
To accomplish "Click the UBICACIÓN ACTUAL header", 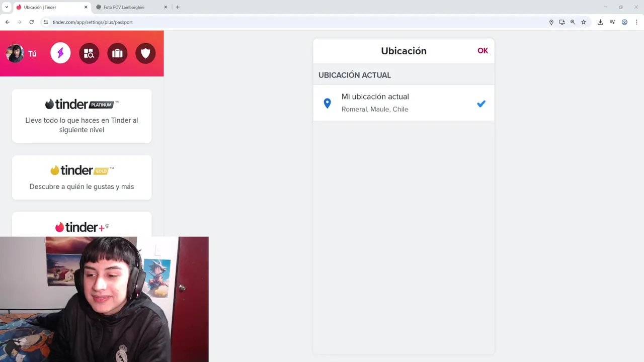I will click(x=355, y=75).
